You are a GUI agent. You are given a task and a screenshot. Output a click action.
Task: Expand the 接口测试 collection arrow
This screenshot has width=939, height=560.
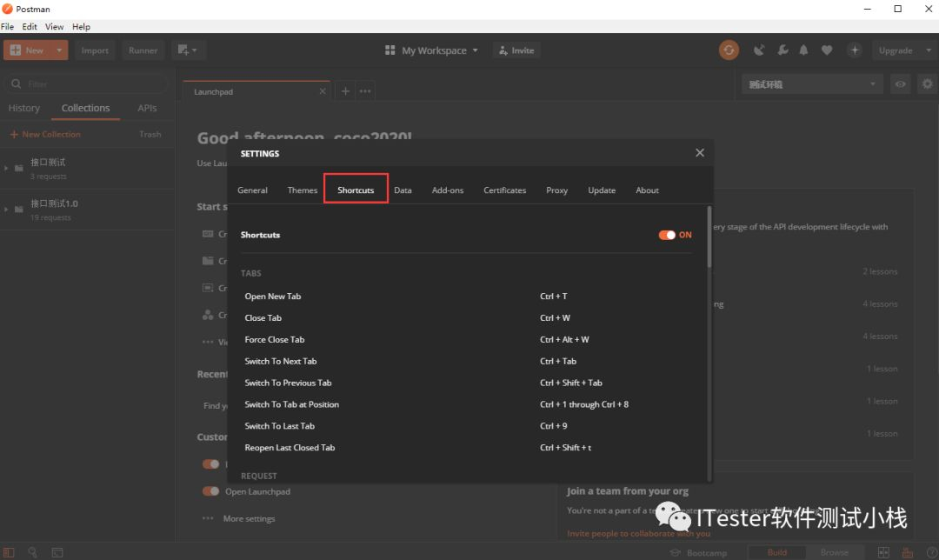click(6, 169)
